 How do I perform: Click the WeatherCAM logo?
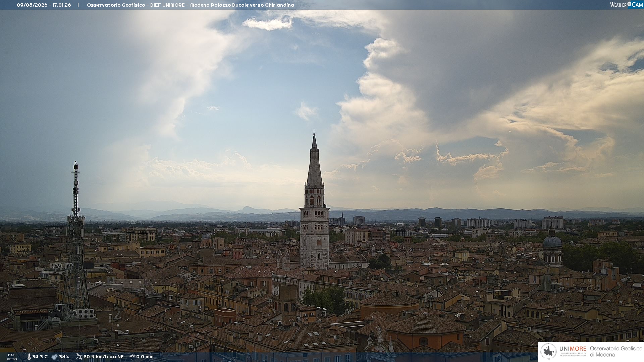click(x=626, y=5)
